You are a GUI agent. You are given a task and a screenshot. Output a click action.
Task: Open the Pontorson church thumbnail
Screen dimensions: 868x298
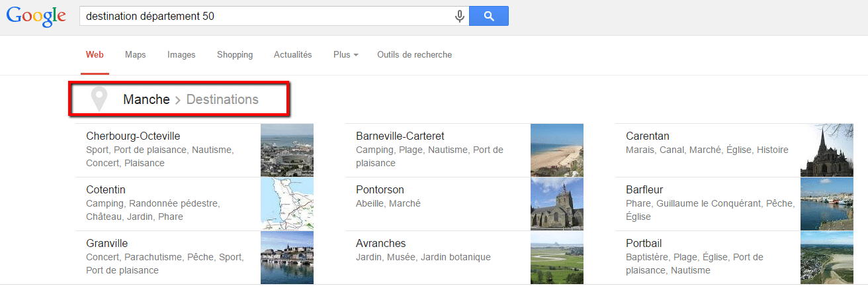pos(557,203)
